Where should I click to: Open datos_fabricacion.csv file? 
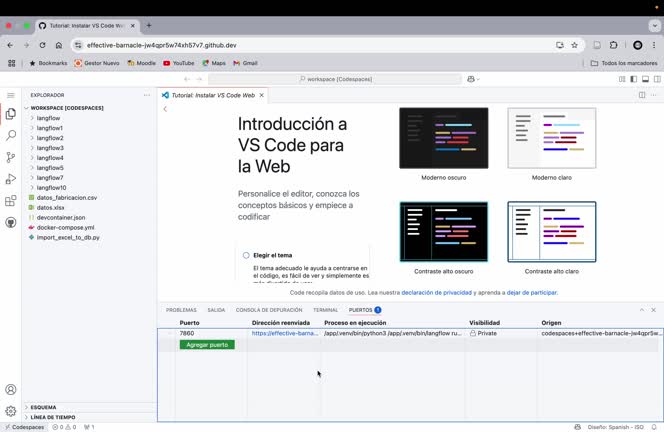(x=66, y=198)
